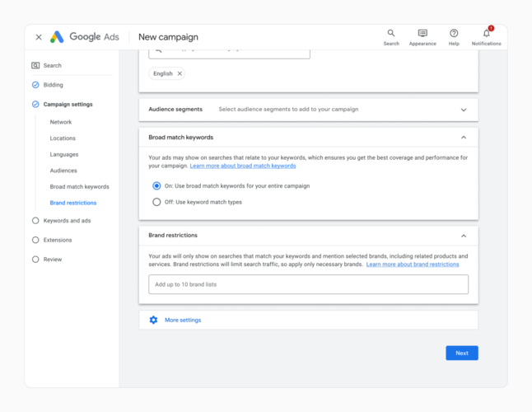
Task: Collapse the Broad match keywords section
Action: [x=464, y=138]
